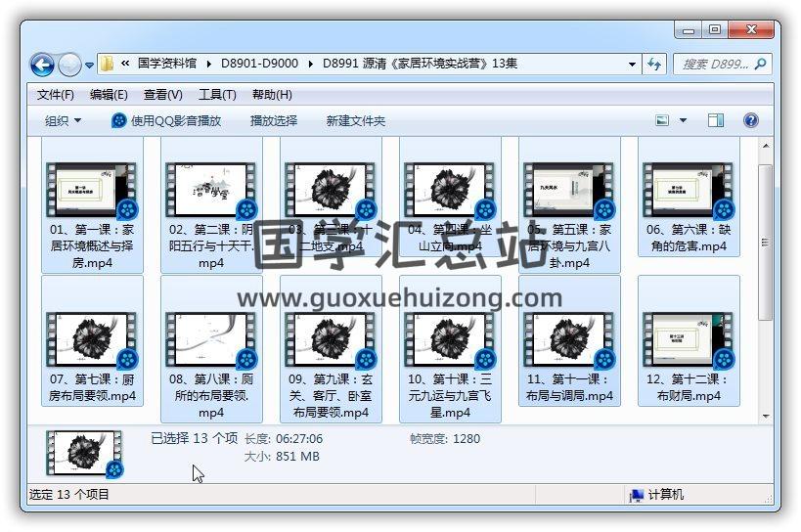
Task: Open the 文件(F) menu
Action: coord(55,95)
